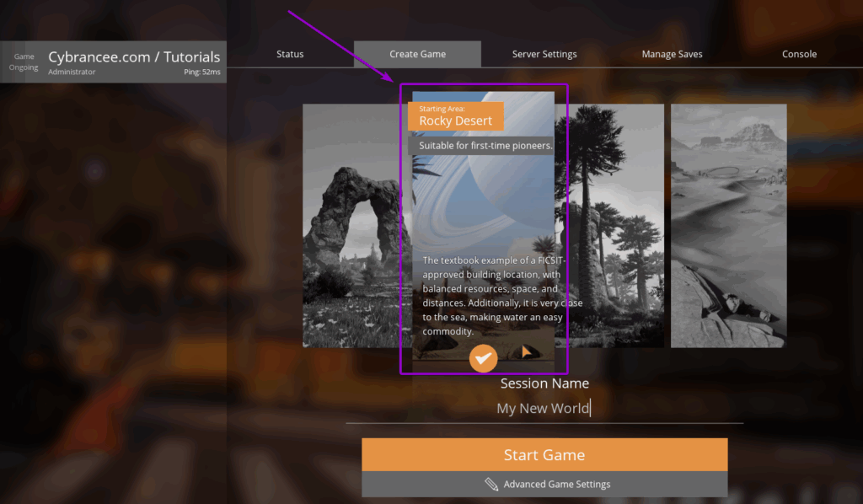Click the orange checkmark to confirm Rocky Desert
Screen dimensions: 863x504
(483, 358)
